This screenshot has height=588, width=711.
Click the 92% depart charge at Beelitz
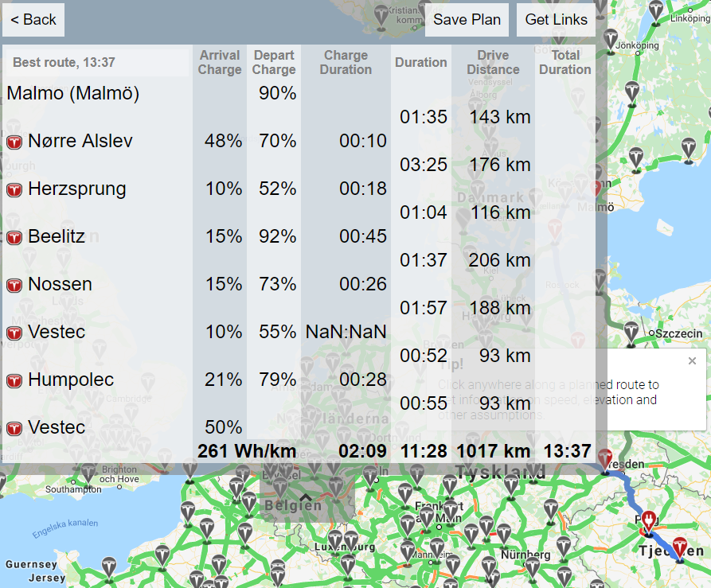click(x=278, y=236)
